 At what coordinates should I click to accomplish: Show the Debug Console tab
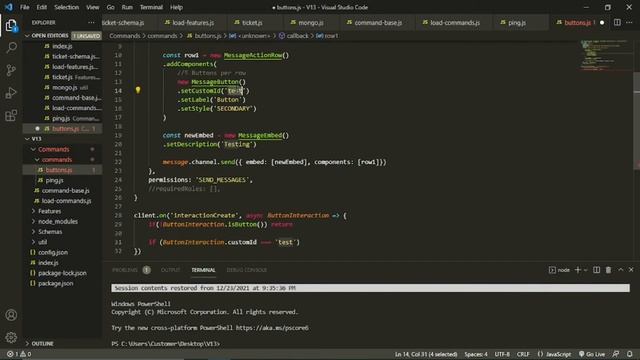[x=247, y=270]
